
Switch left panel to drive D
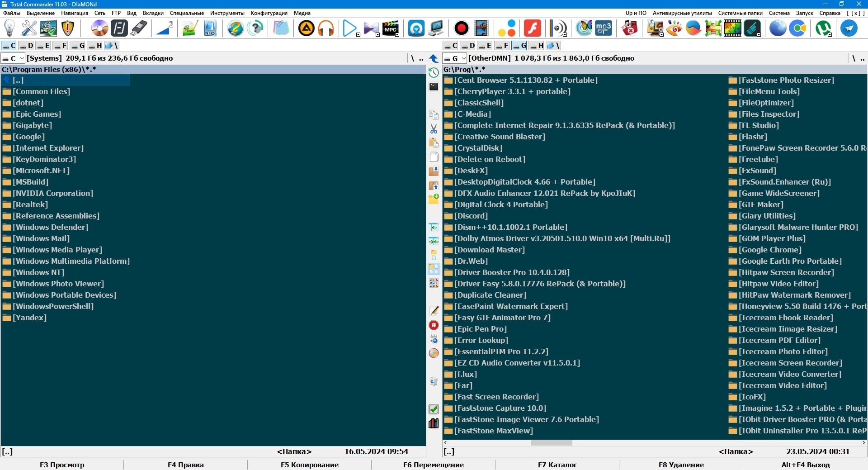[26, 46]
